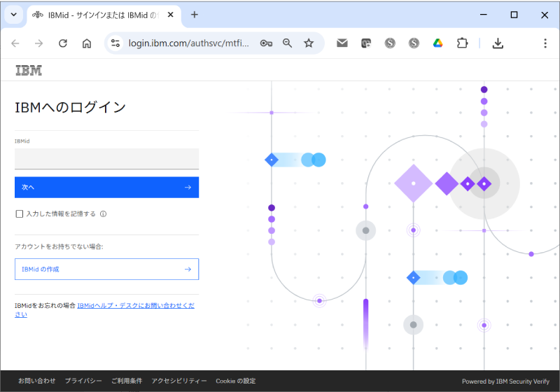Image resolution: width=560 pixels, height=392 pixels.
Task: Open the Google Drive extension
Action: coord(438,43)
